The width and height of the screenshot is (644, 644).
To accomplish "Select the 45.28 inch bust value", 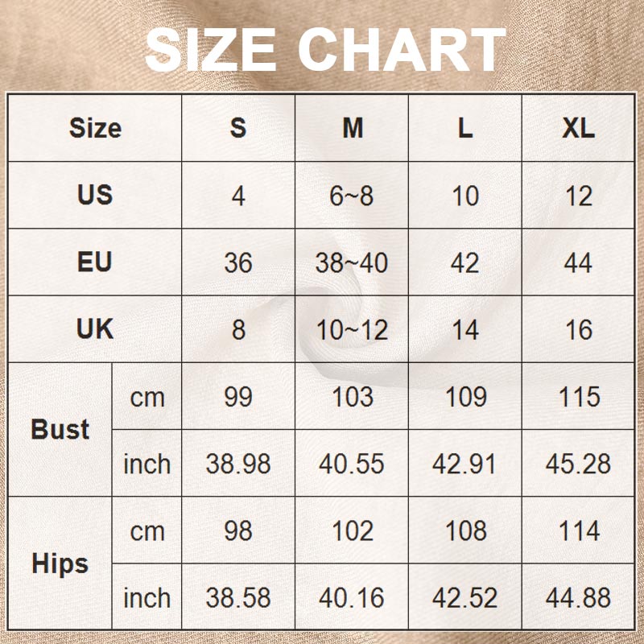I will 578,464.
